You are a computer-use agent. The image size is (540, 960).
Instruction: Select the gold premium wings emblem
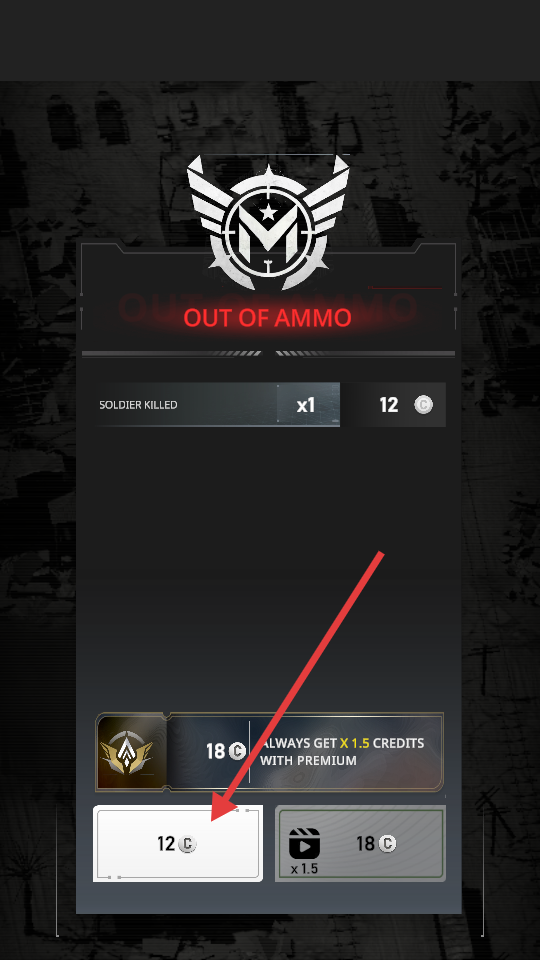point(127,752)
